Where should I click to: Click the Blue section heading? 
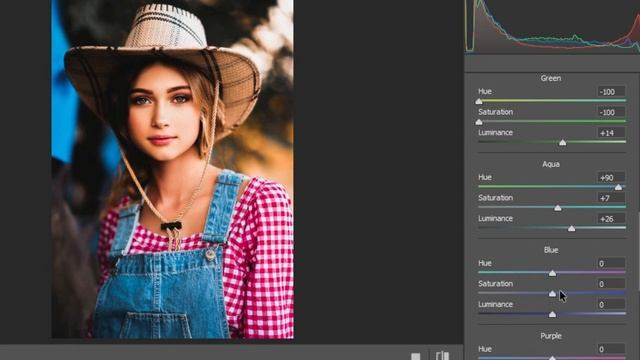(x=551, y=250)
